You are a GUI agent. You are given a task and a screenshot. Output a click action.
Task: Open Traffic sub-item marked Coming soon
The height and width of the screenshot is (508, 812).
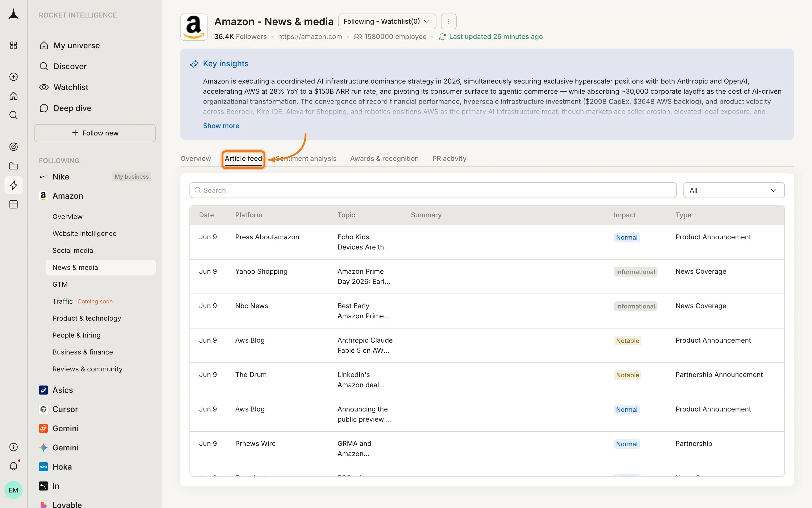tap(83, 301)
